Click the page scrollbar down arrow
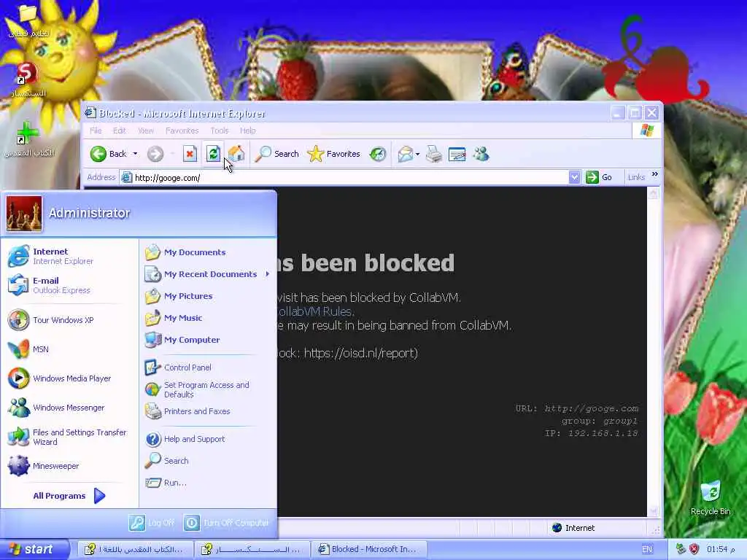747x560 pixels. click(x=653, y=511)
